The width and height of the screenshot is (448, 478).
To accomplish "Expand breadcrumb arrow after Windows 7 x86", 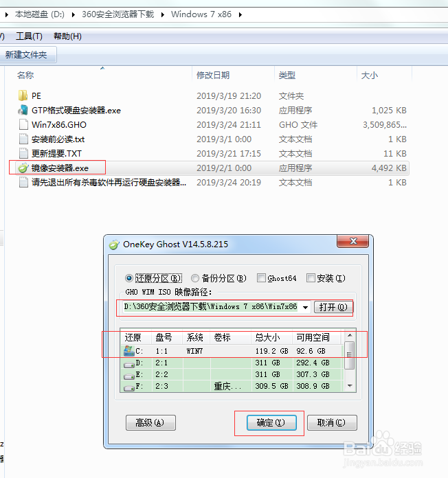I will pyautogui.click(x=240, y=14).
